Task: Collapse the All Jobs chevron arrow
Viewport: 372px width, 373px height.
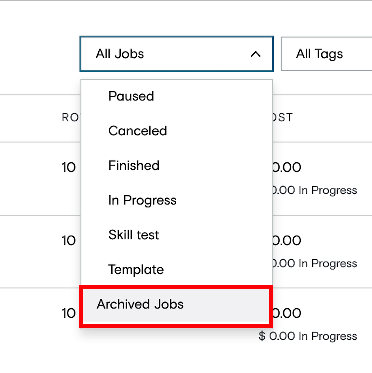Action: 255,54
